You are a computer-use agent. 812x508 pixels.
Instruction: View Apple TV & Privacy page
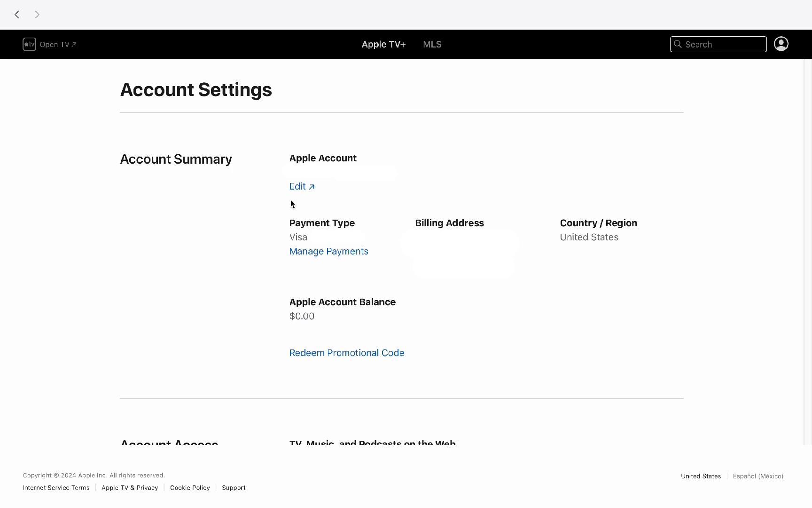130,488
